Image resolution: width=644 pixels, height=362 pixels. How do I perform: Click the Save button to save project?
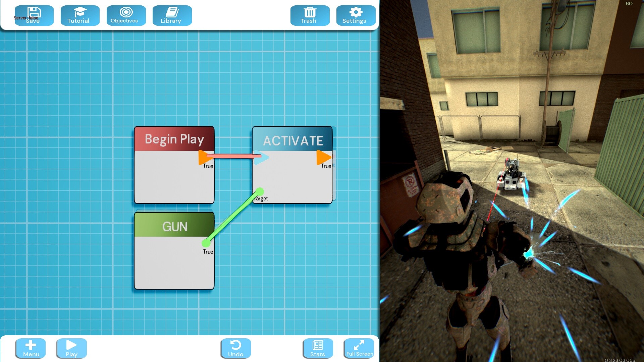[x=33, y=15]
